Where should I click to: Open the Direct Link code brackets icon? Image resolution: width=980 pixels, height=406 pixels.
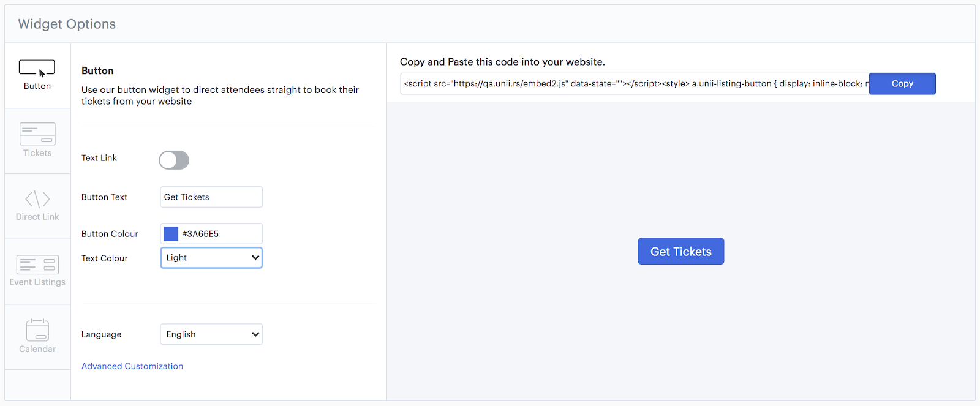click(x=37, y=199)
